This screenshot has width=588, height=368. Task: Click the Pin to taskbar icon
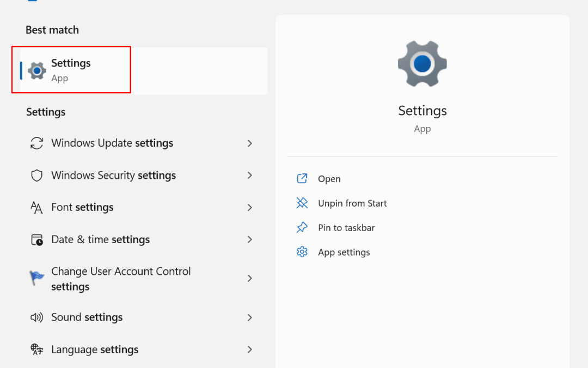coord(302,227)
